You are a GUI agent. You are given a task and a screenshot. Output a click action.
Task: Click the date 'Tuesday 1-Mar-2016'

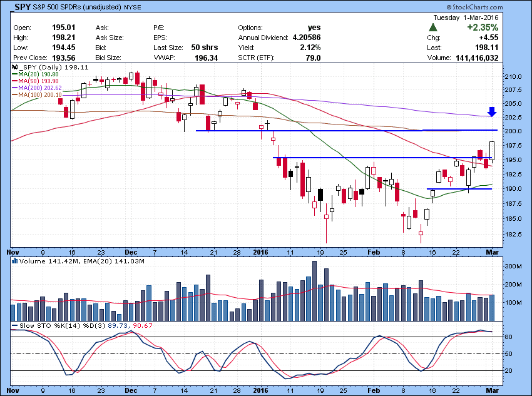[466, 18]
